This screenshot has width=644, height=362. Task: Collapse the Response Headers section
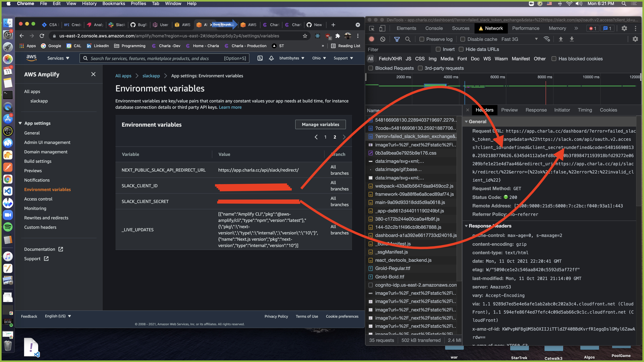466,226
